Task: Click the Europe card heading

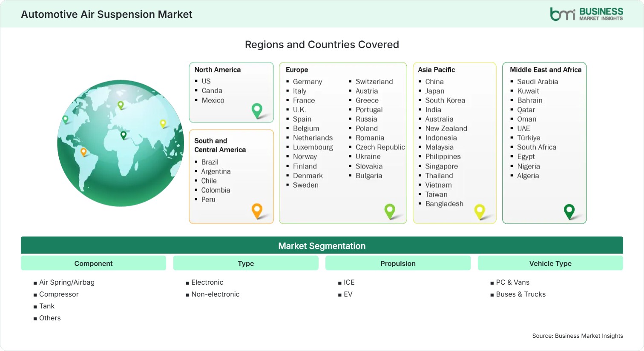Action: coord(297,70)
